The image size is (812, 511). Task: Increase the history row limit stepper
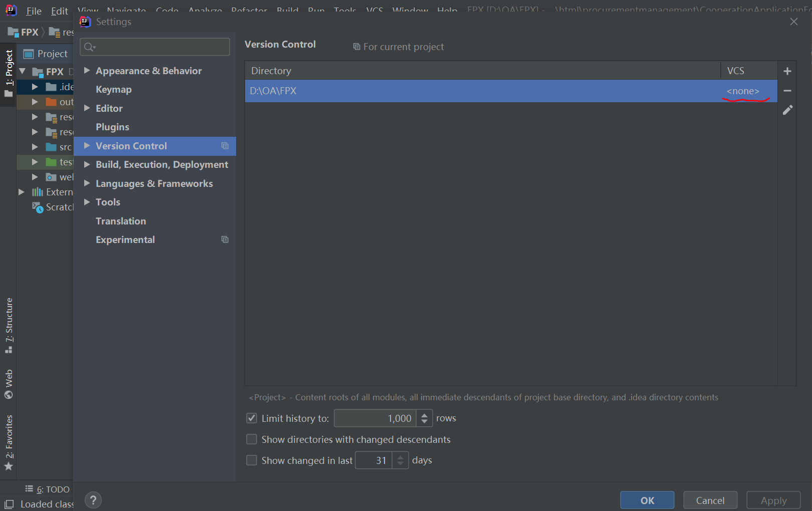coord(424,414)
